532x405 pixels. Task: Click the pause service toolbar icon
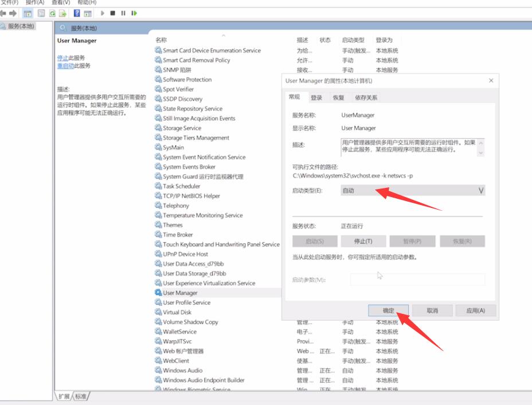[x=123, y=13]
